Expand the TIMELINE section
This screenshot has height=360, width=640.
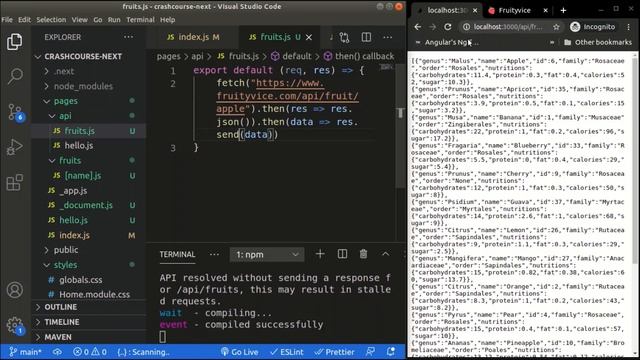click(89, 322)
